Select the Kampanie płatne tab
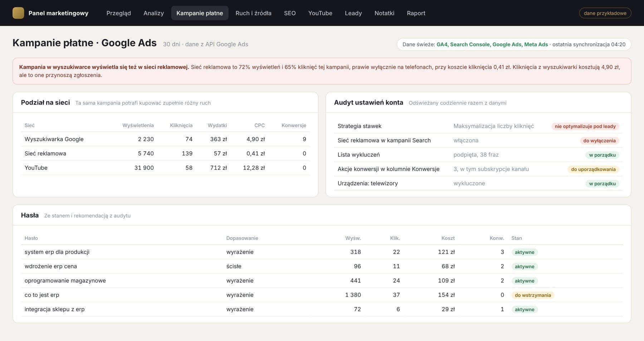644x341 pixels. pos(200,13)
